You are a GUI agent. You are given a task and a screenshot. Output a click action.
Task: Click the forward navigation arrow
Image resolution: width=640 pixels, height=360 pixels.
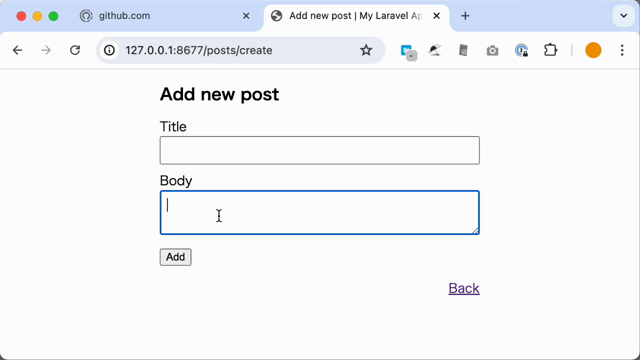[x=46, y=50]
